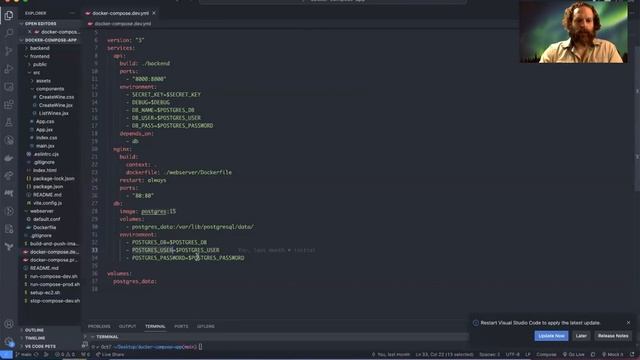Open the Run and Debug view
The width and height of the screenshot is (640, 360).
tap(9, 69)
